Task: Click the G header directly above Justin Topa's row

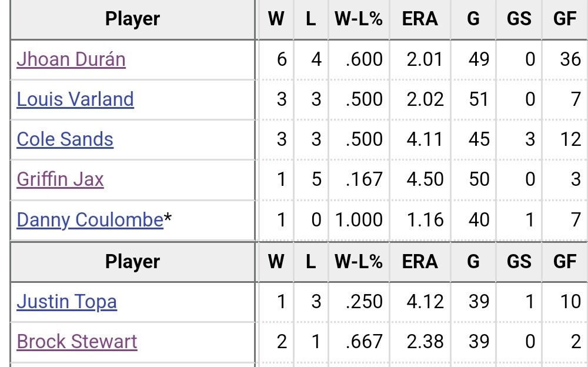Action: click(x=473, y=261)
